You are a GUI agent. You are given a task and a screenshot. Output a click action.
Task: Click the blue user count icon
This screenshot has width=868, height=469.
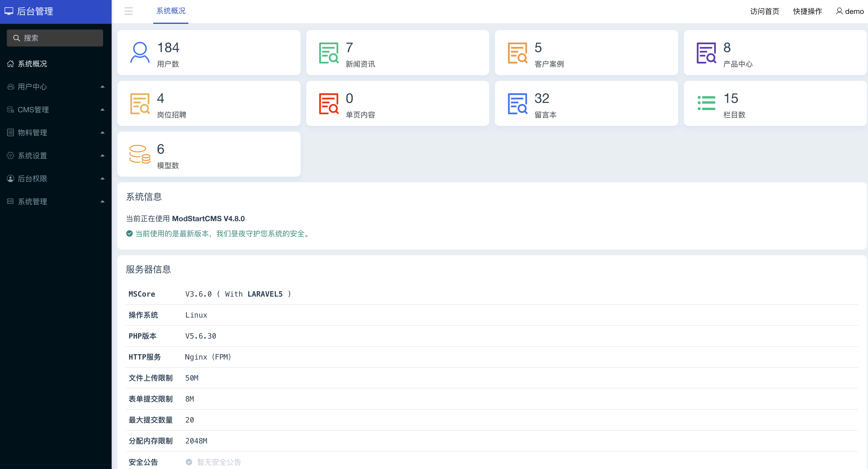coord(139,52)
